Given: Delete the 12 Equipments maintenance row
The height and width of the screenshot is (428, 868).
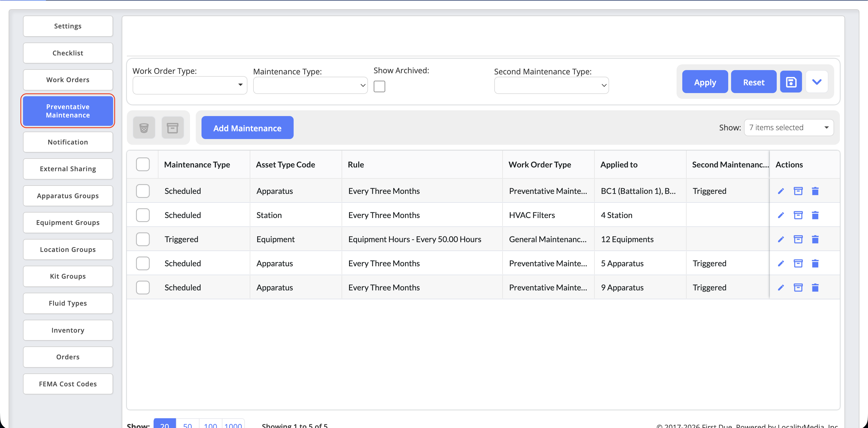Looking at the screenshot, I should 815,240.
